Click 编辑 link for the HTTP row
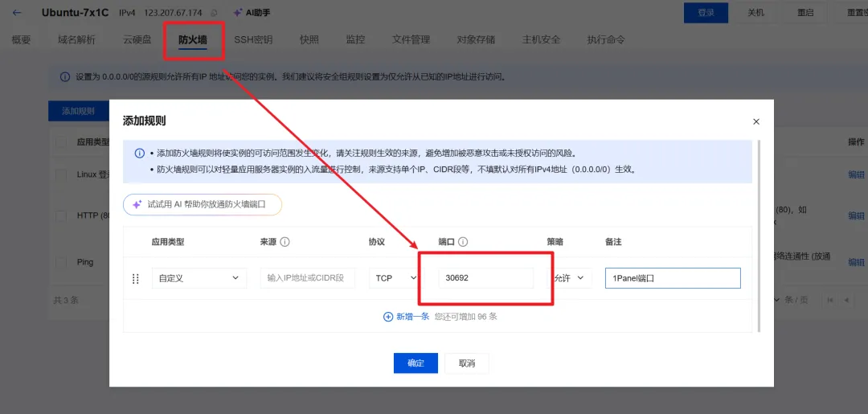This screenshot has height=414, width=868. [857, 216]
